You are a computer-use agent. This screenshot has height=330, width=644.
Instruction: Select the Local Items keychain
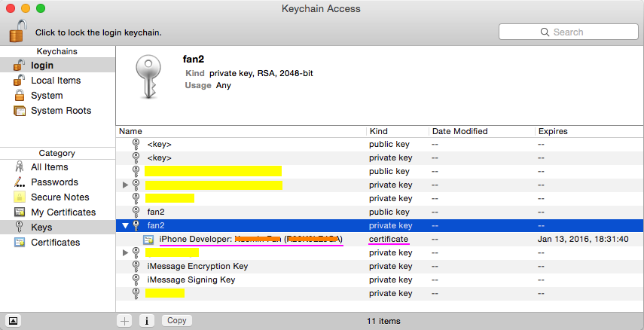[x=57, y=81]
